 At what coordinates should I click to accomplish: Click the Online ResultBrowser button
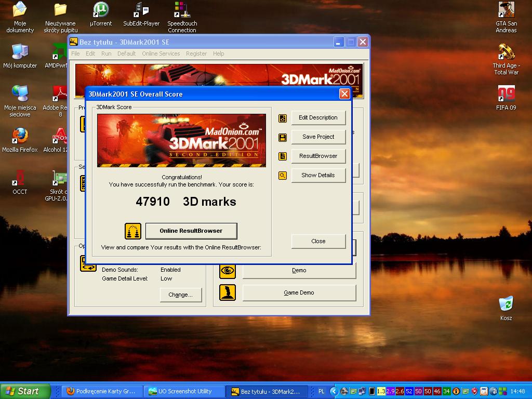(191, 231)
